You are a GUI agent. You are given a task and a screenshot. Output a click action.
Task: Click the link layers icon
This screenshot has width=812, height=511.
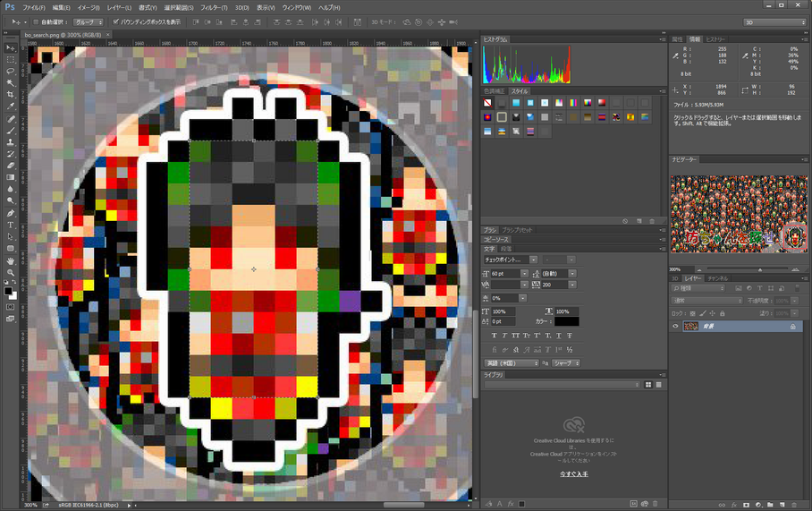722,504
